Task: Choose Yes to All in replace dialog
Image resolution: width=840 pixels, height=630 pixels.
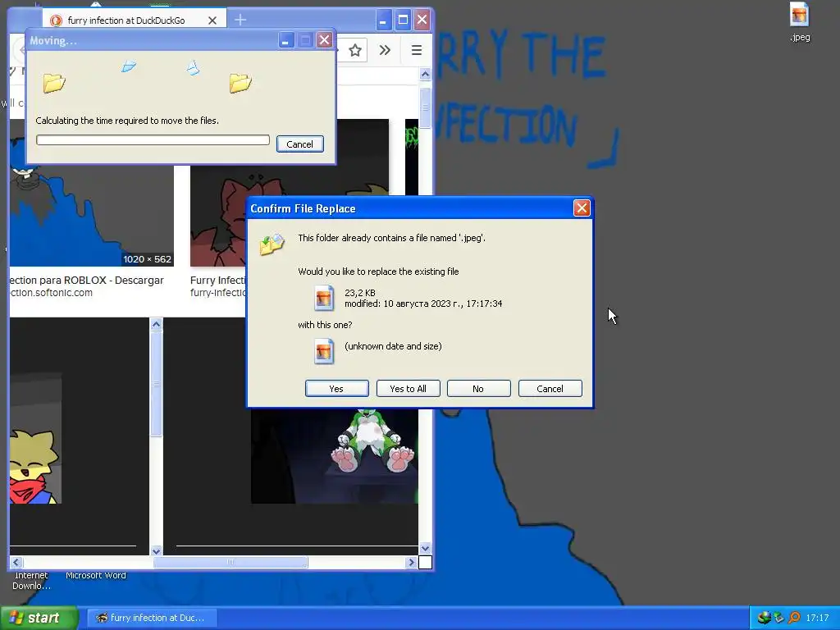Action: coord(408,388)
